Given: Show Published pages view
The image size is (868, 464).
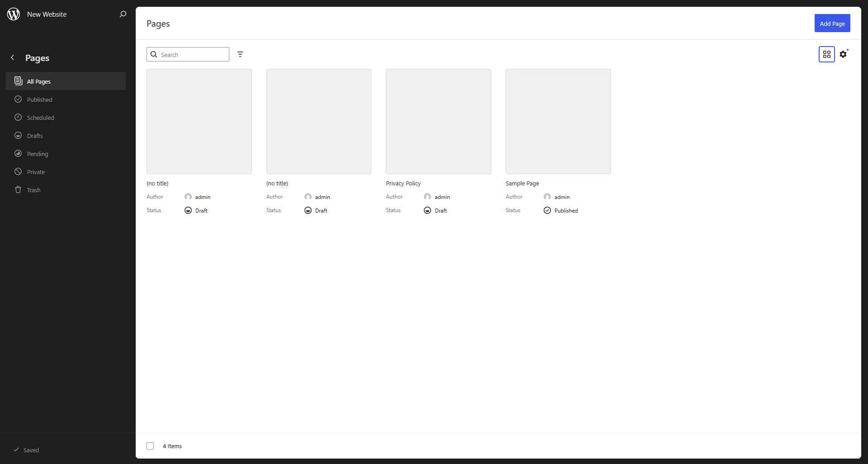Looking at the screenshot, I should click(x=66, y=99).
